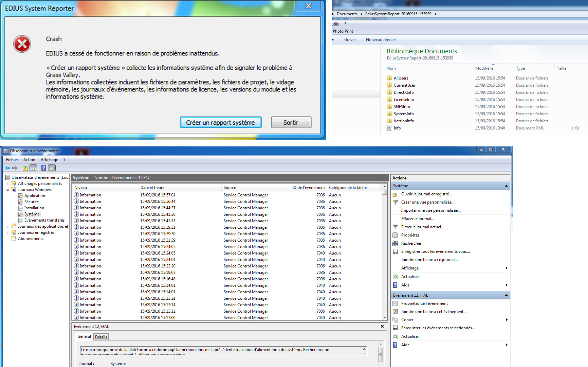The image size is (588, 367).
Task: Switch to the Détails tab
Action: point(101,337)
